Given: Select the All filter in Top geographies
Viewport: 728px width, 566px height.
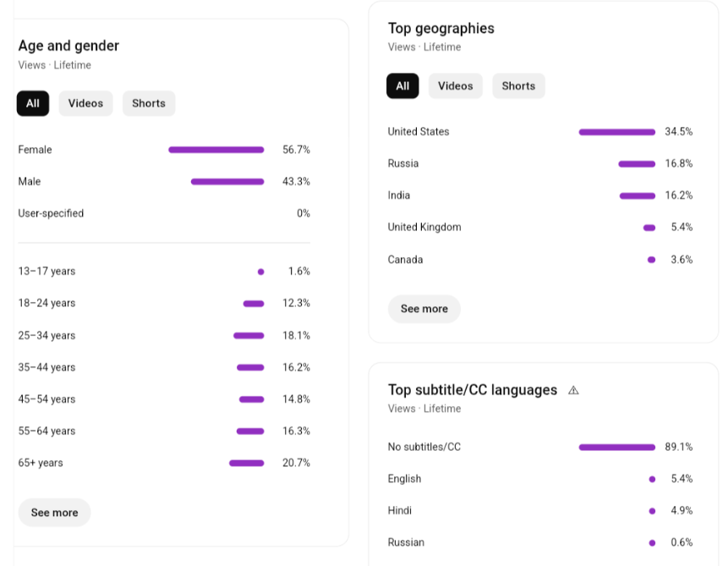Looking at the screenshot, I should pyautogui.click(x=402, y=85).
